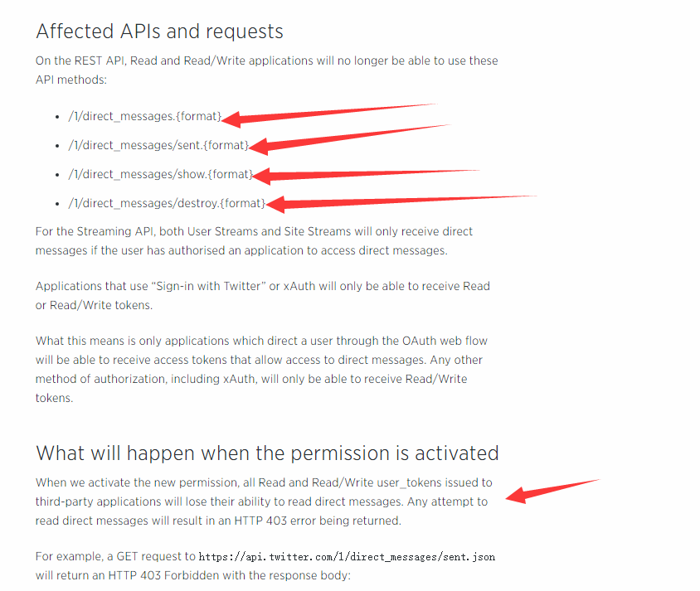Click the 'What will happen when the permission is activated' heading
This screenshot has width=700, height=591.
pos(267,453)
